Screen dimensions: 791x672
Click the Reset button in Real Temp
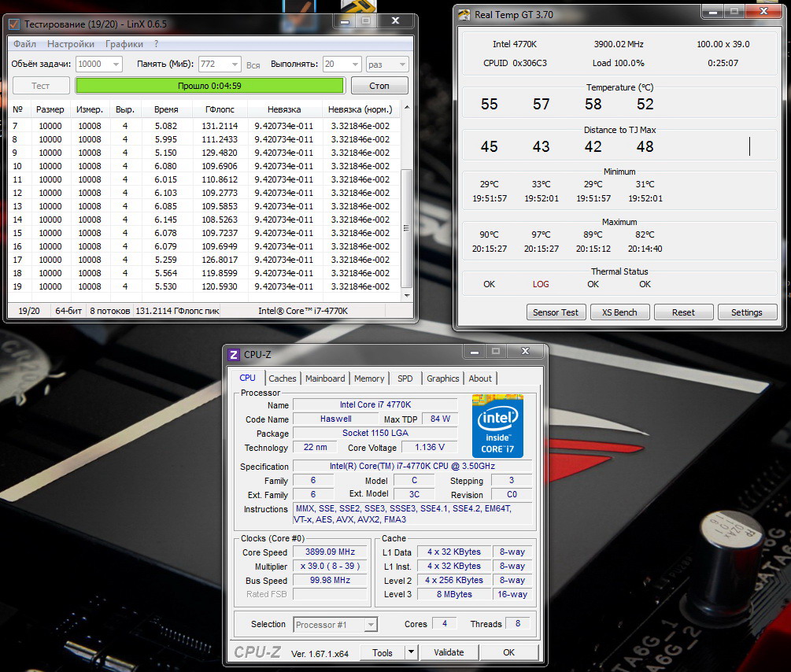point(683,312)
